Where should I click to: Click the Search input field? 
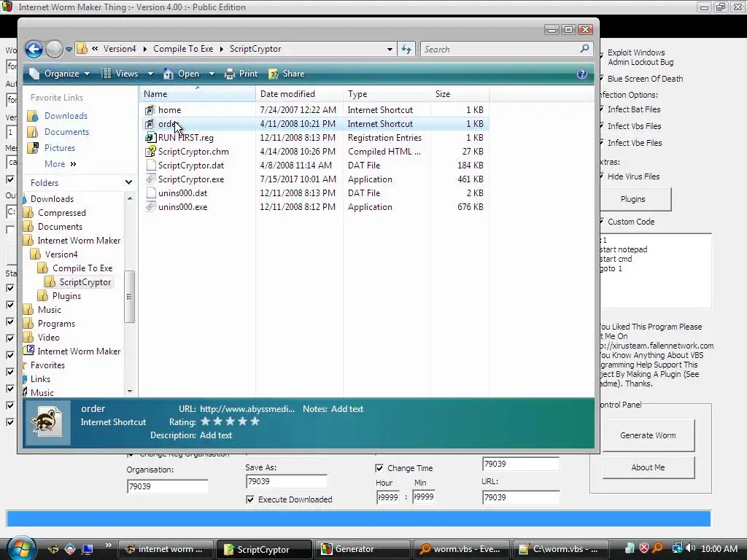500,49
